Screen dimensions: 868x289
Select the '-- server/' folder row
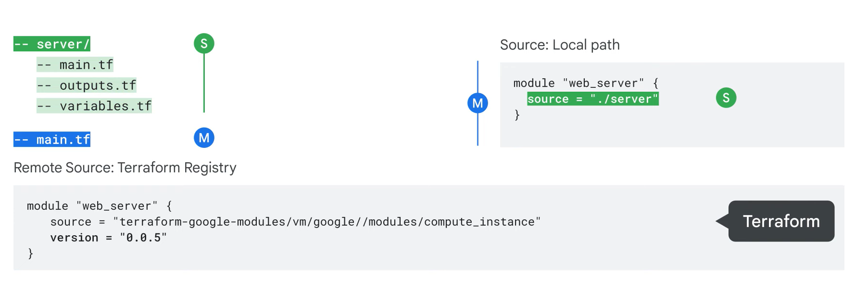52,44
